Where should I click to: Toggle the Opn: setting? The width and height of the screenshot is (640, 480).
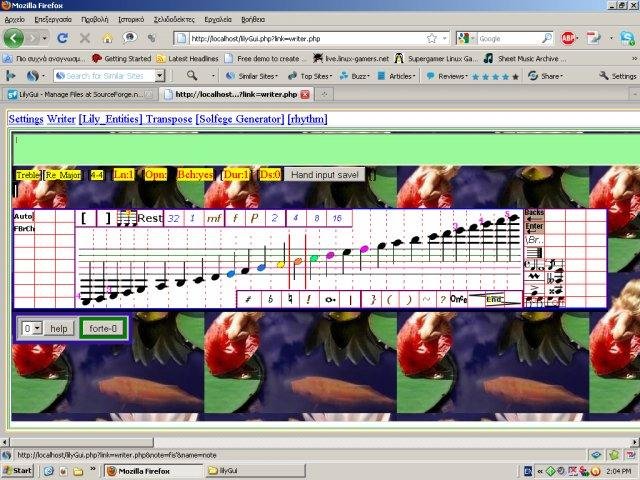point(156,175)
